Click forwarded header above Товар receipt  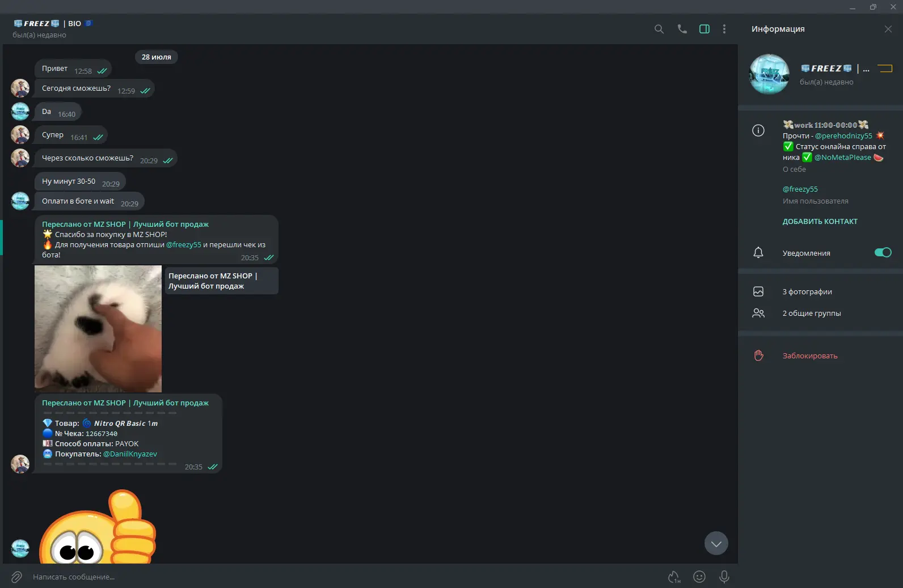point(125,403)
